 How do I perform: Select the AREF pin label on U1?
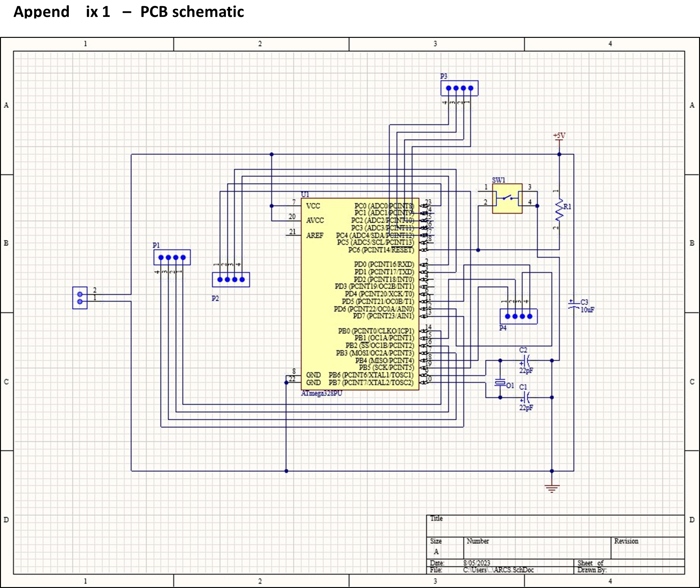pyautogui.click(x=315, y=235)
